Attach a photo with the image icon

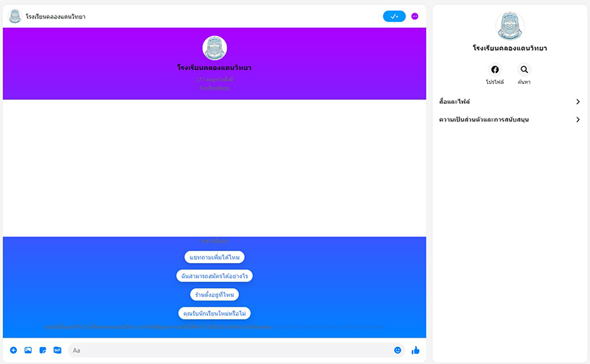pyautogui.click(x=28, y=350)
